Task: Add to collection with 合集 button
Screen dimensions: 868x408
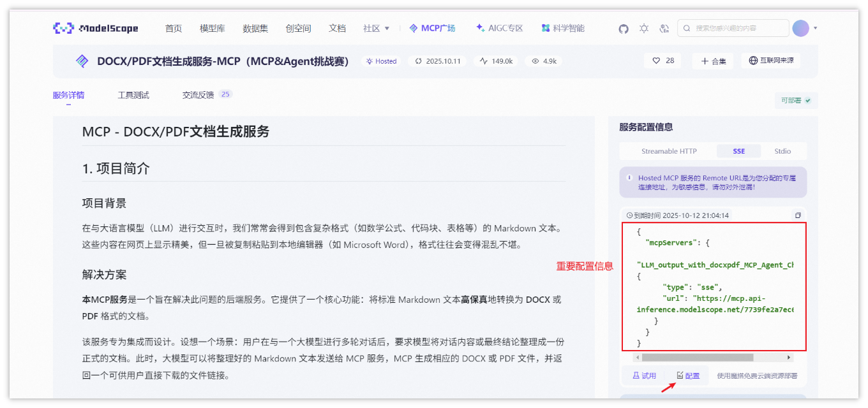Action: tap(713, 61)
